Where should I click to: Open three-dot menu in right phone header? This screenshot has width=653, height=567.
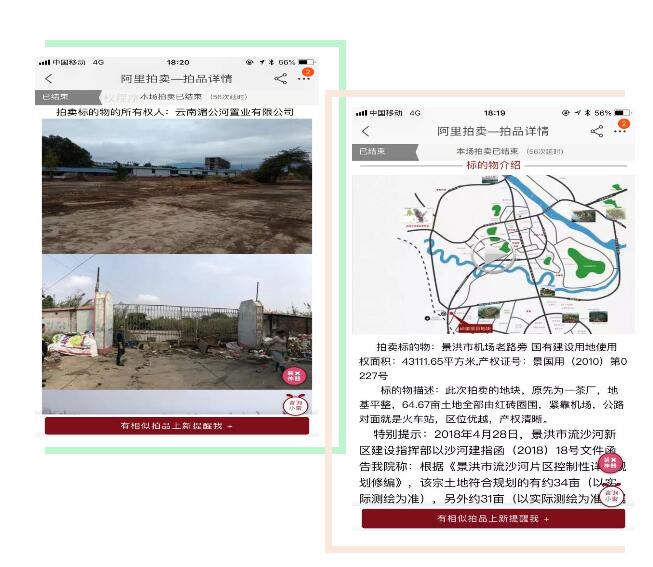(x=620, y=131)
